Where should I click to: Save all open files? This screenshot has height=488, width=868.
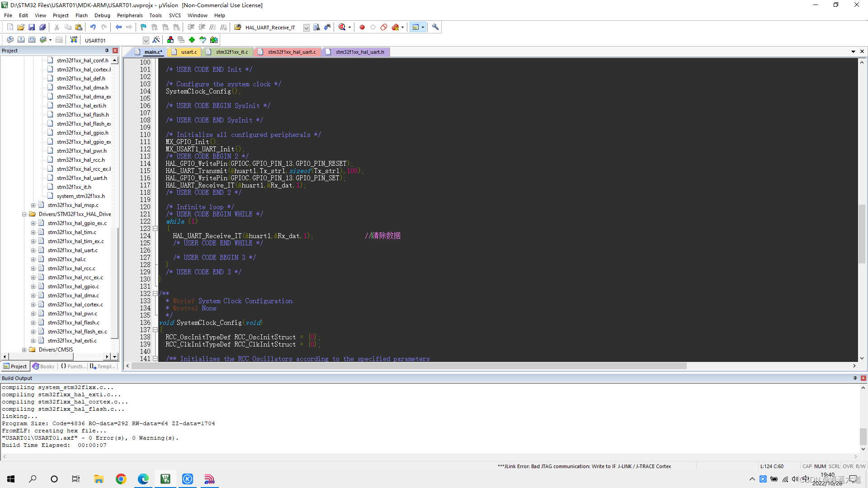42,27
